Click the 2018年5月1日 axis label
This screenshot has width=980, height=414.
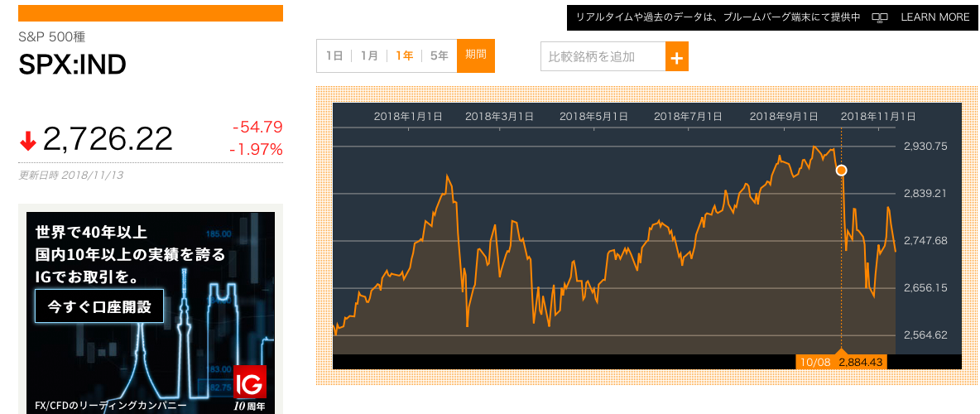(x=593, y=116)
